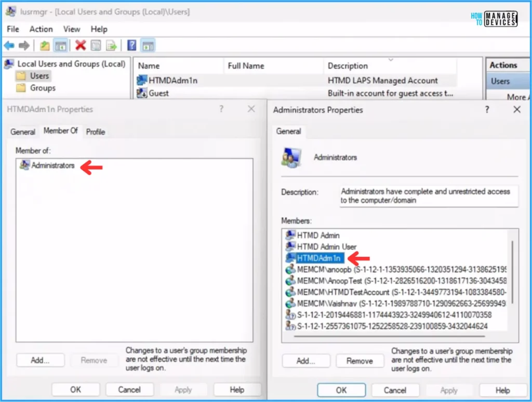Click Help in HTMDAdm1n Properties dialog
Screen dimensions: 532x402
click(x=237, y=390)
